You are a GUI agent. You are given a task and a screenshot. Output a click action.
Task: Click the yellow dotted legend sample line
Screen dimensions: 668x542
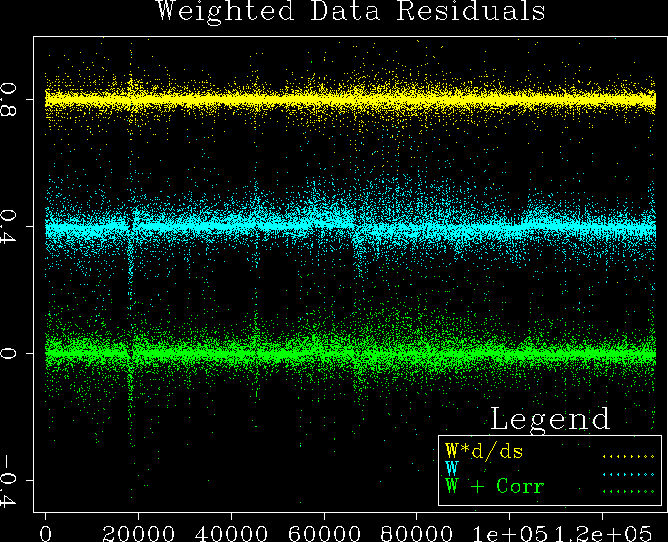point(627,455)
